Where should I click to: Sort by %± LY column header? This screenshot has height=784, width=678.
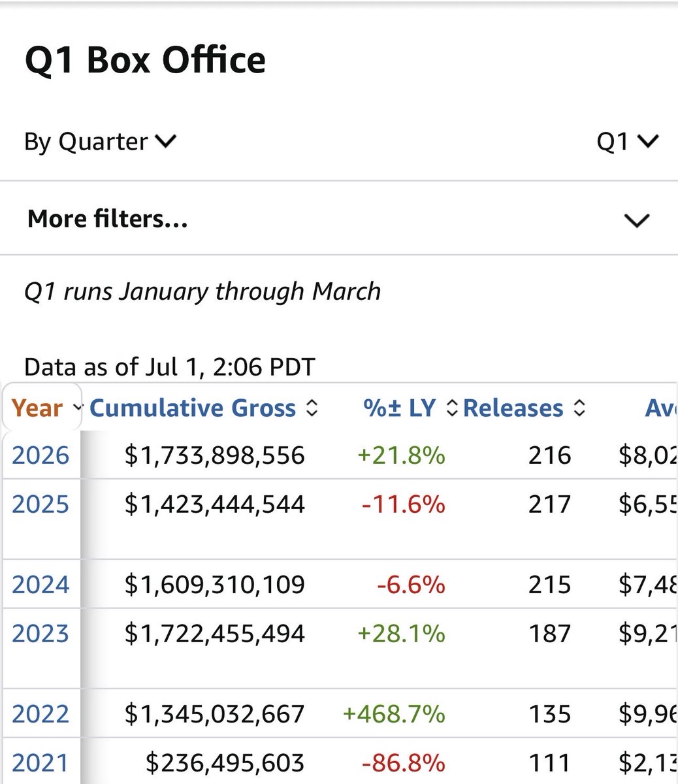399,408
